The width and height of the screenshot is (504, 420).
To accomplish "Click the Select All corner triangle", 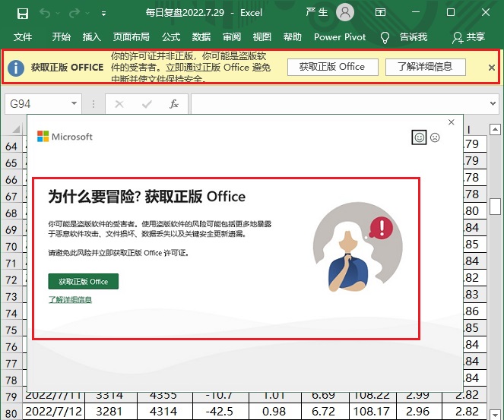I will [15, 129].
